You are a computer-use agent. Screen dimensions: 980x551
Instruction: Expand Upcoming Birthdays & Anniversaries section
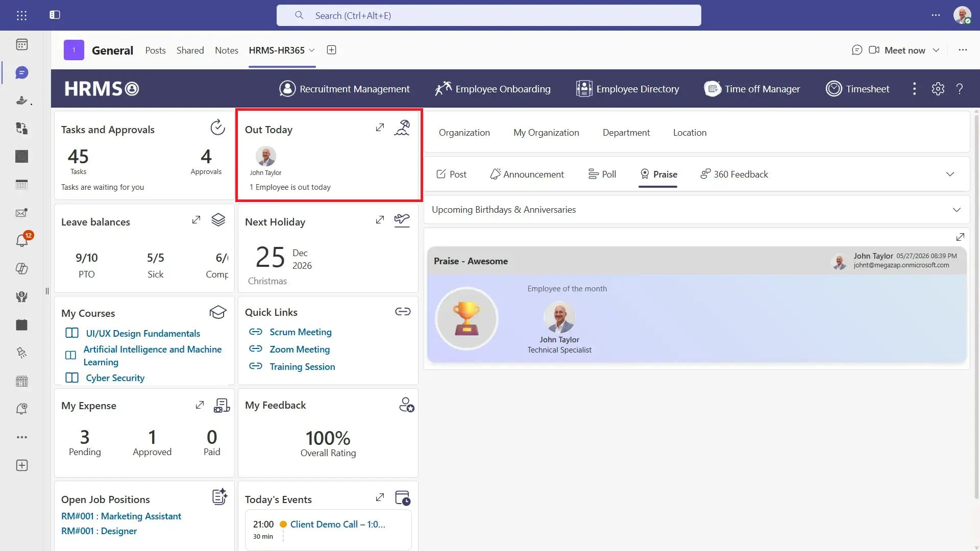click(x=957, y=210)
